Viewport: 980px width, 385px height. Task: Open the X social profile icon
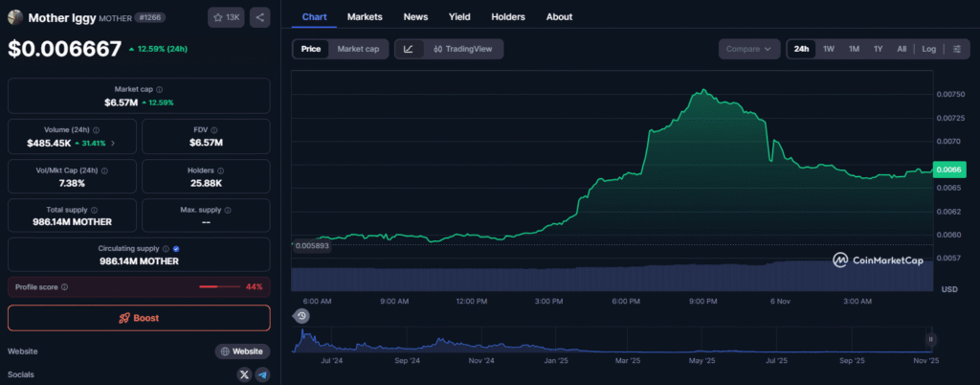(x=244, y=374)
